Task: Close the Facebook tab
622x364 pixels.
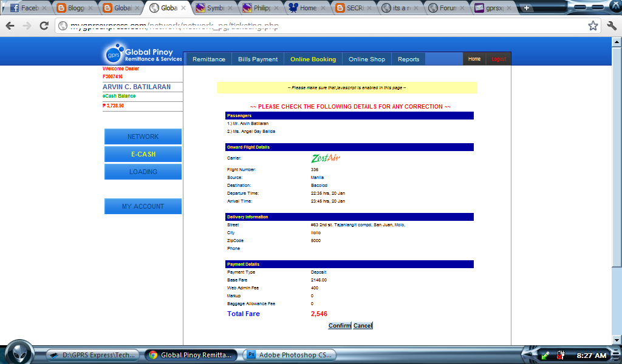Action: [x=44, y=8]
